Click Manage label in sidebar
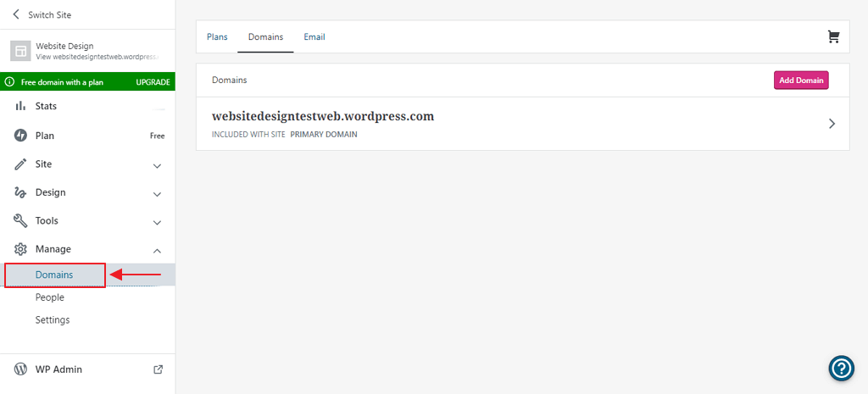This screenshot has height=394, width=868. click(53, 249)
